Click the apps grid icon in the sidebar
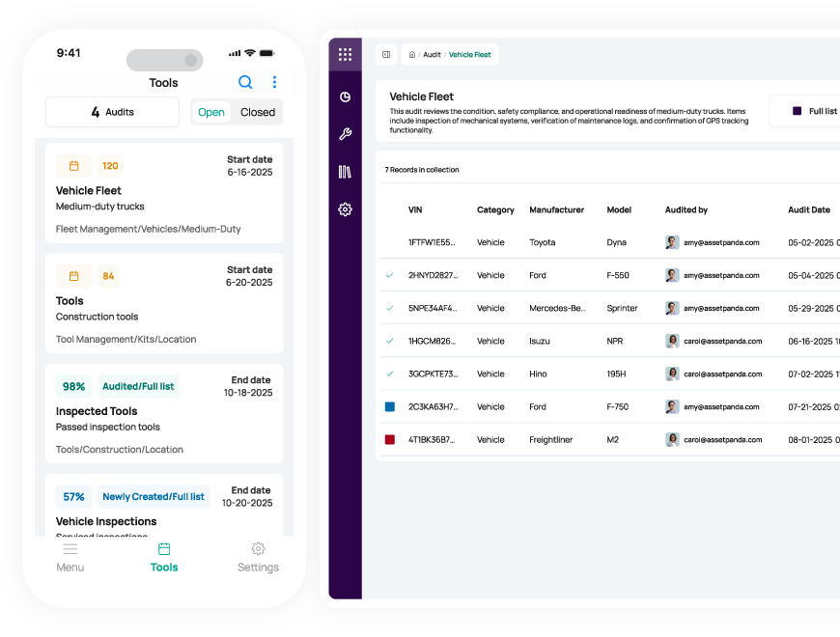This screenshot has width=840, height=637. click(345, 55)
